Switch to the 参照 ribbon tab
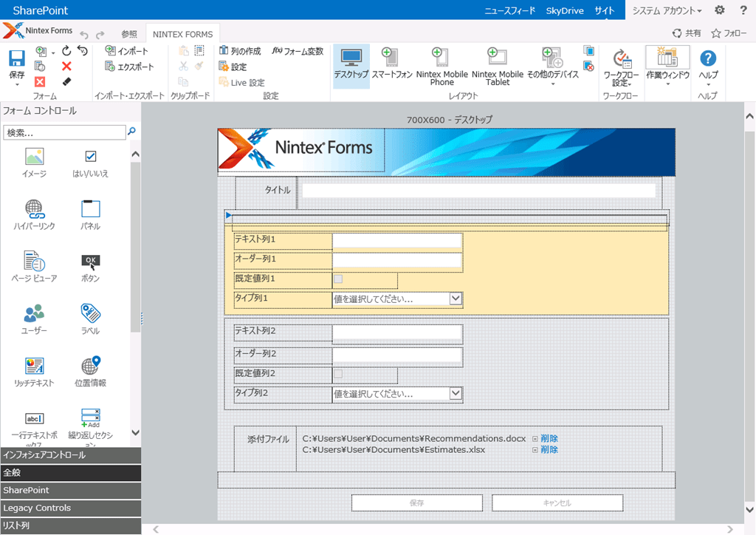The image size is (756, 535). pos(128,34)
